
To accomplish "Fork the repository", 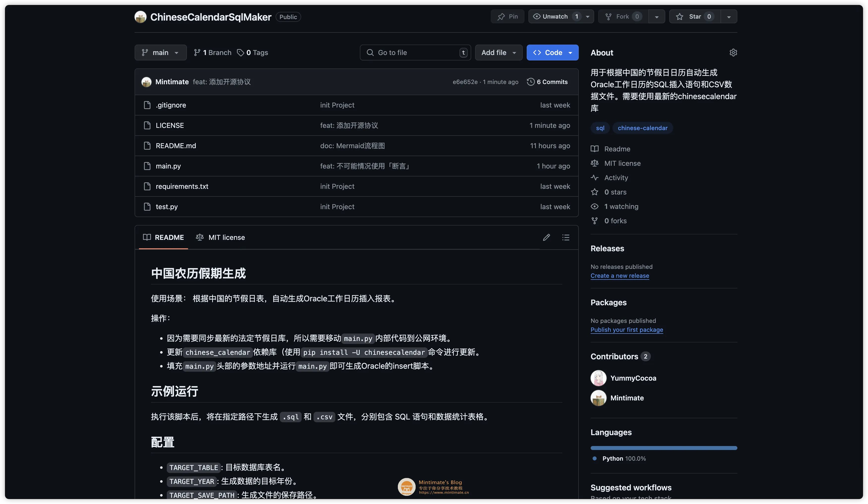I will pyautogui.click(x=623, y=17).
